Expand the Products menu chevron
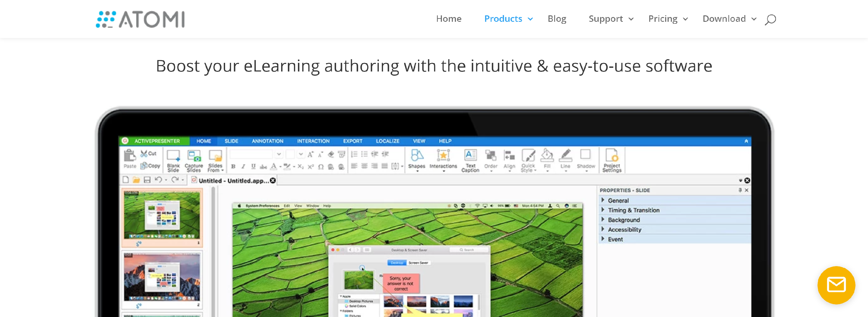 531,19
